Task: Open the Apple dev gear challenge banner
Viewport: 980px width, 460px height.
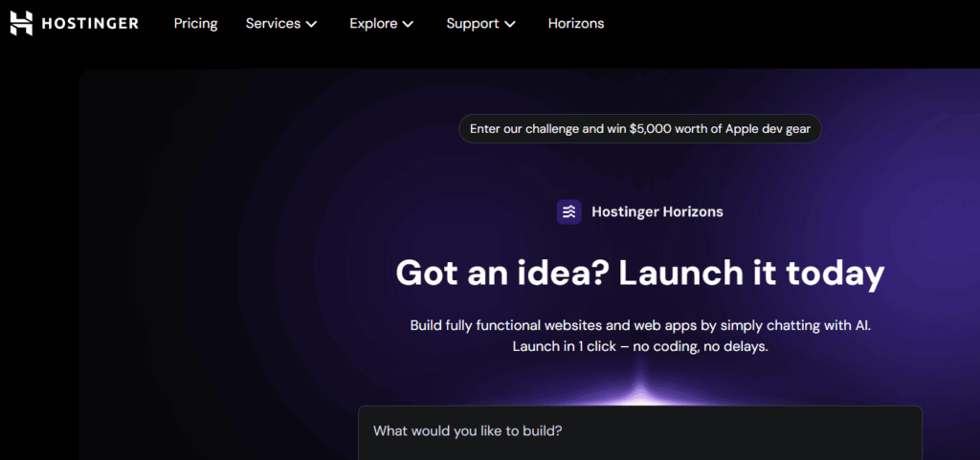Action: (639, 128)
